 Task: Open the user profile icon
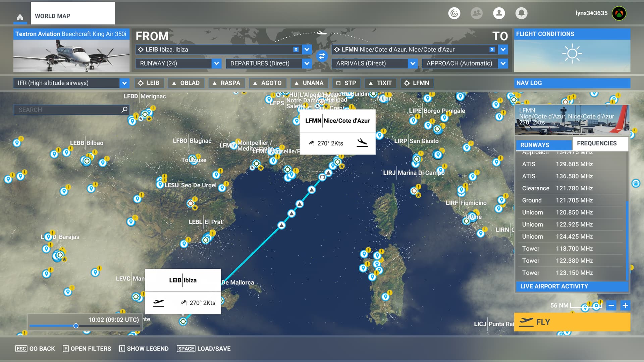point(499,13)
